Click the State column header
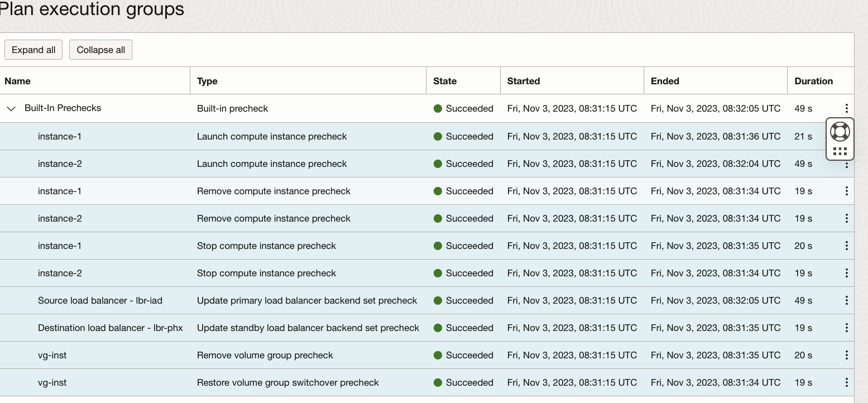 pyautogui.click(x=444, y=81)
